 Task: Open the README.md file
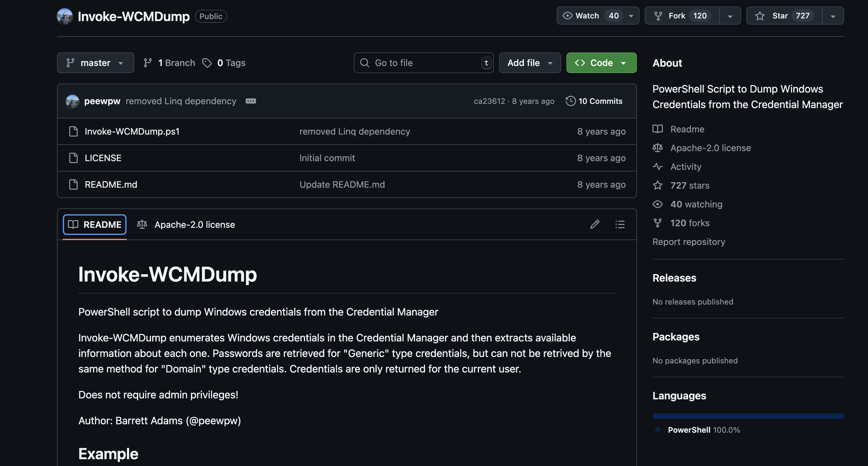pos(111,185)
